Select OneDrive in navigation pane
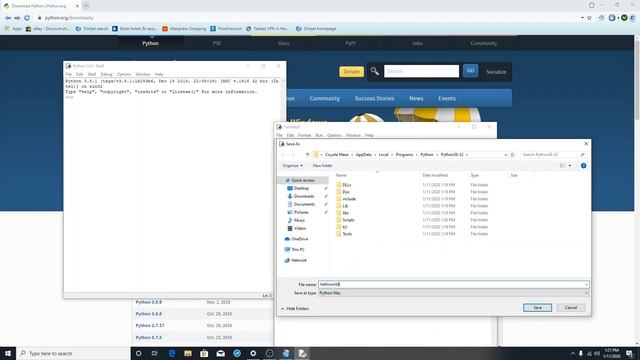The width and height of the screenshot is (640, 360). click(300, 239)
